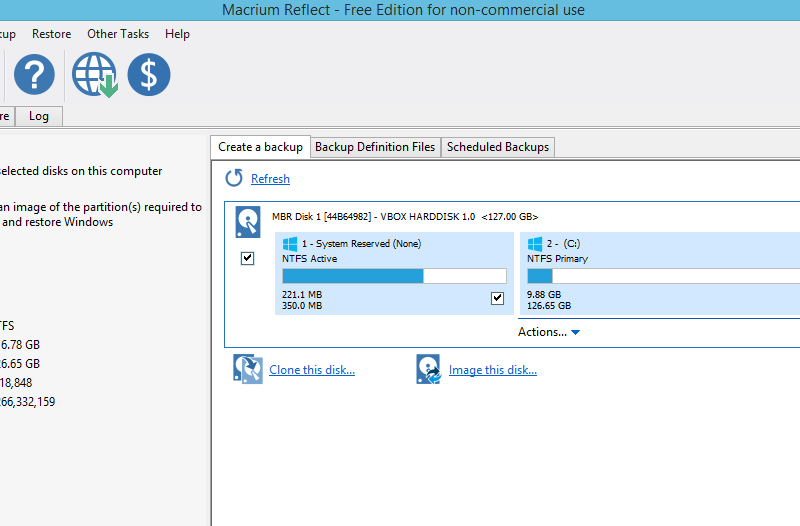Viewport: 800px width, 526px height.
Task: Select the MBR Disk 1 VBOX HARDDISK label
Action: click(405, 217)
